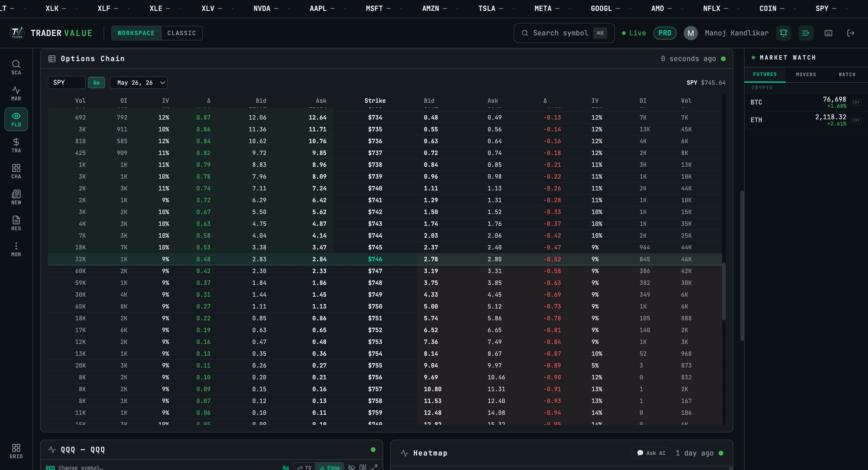
Task: Open the MAR sidebar section
Action: point(16,93)
